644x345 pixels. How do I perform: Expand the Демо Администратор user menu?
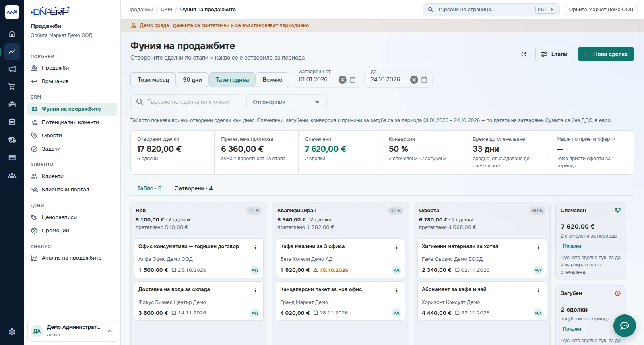(72, 331)
